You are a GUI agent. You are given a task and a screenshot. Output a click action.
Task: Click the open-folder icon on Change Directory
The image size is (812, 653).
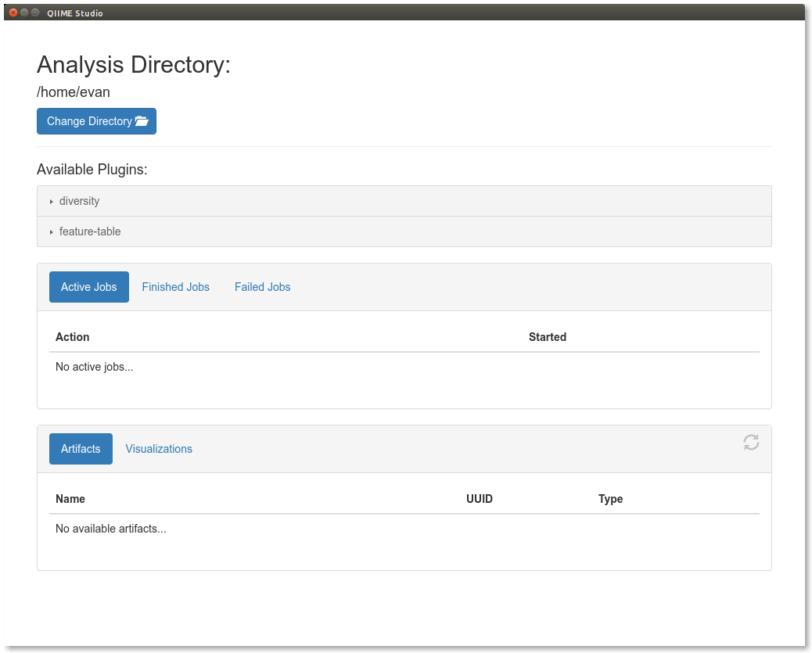coord(142,121)
